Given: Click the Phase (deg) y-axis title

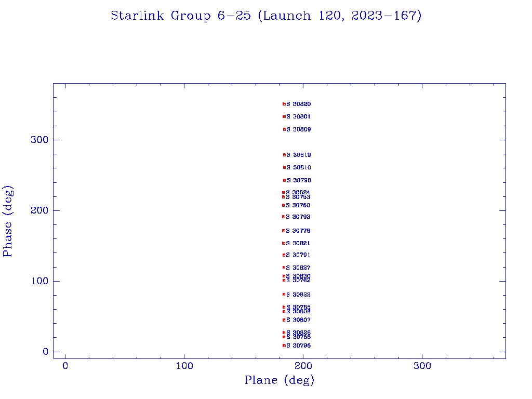Looking at the screenshot, I should pos(8,221).
